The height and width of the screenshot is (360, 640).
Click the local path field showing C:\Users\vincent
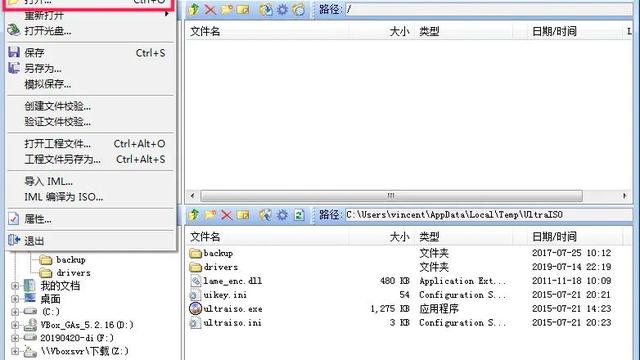point(489,215)
